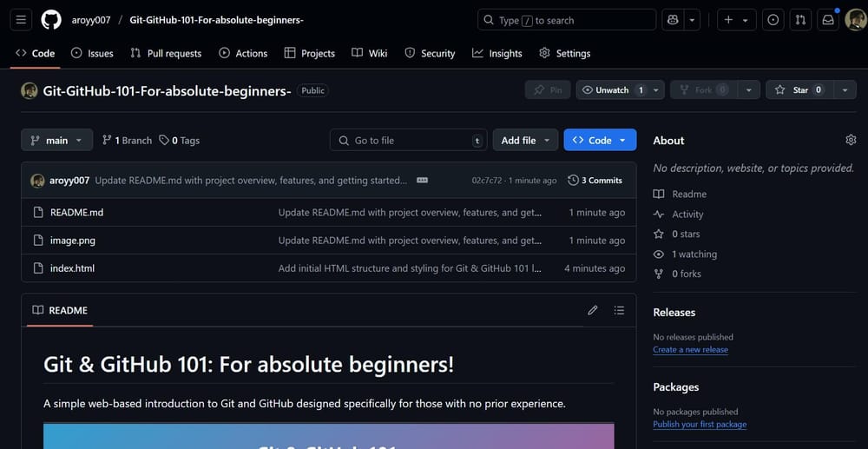Image resolution: width=868 pixels, height=449 pixels.
Task: Edit README with pencil icon
Action: click(592, 310)
